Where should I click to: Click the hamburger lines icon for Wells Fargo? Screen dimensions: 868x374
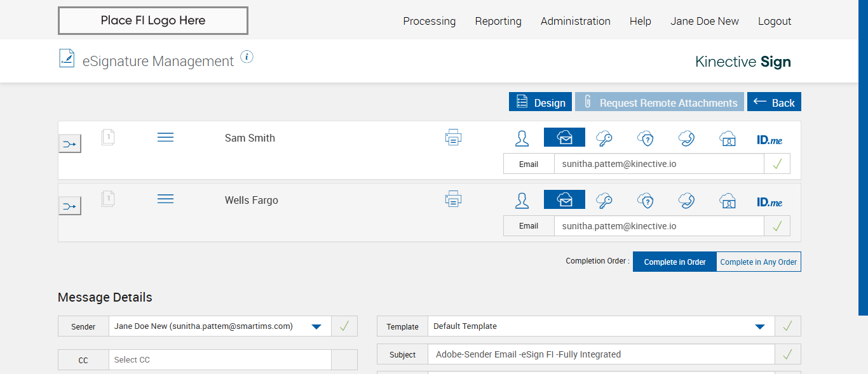click(x=165, y=199)
